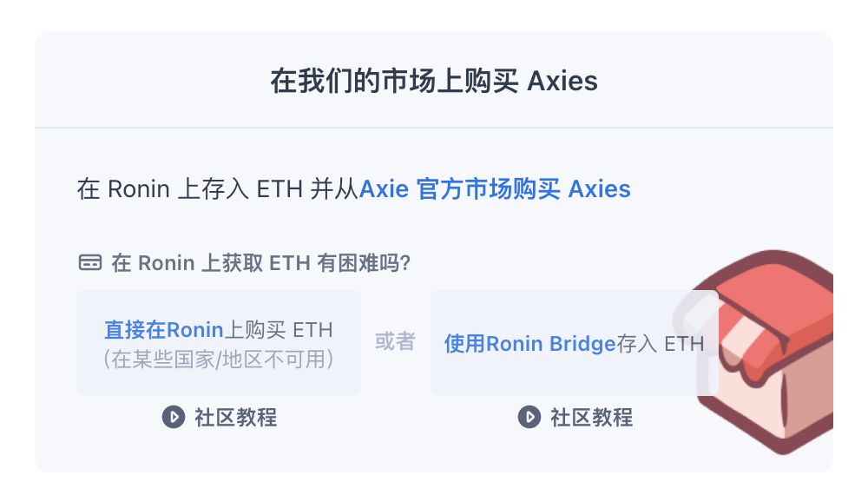
Task: Open 社区教程 label below the direct-purchase card
Action: pos(235,417)
